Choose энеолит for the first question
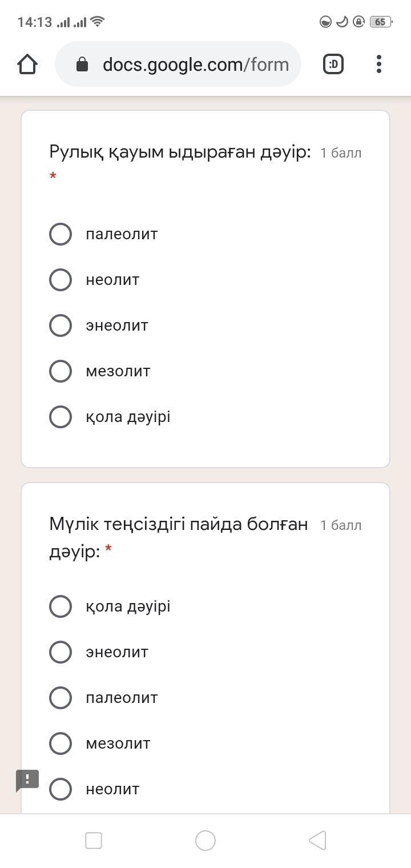 61,325
